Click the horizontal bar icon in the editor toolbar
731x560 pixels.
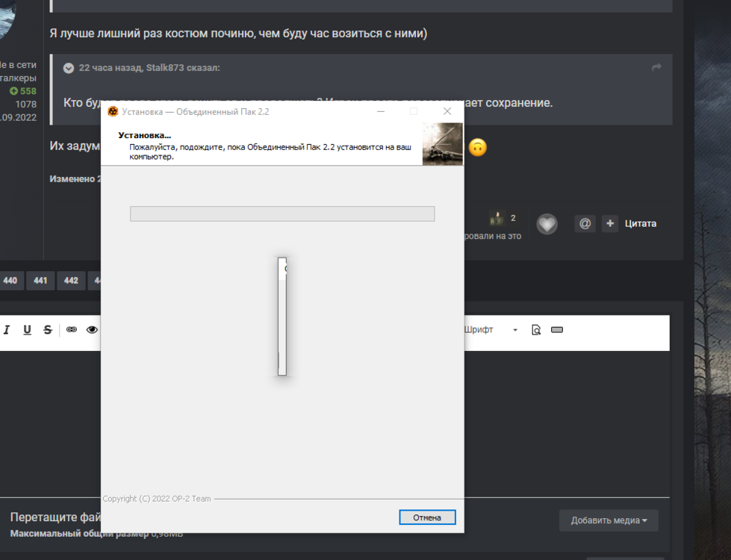(556, 330)
